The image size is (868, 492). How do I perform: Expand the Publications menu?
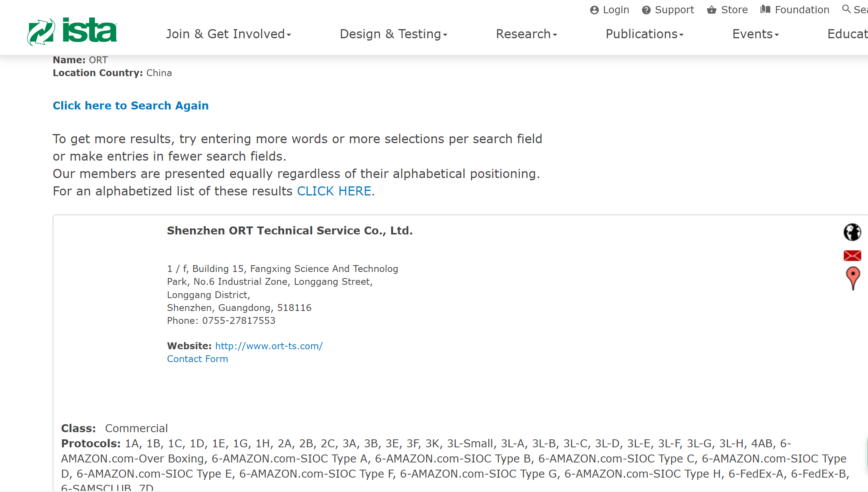pos(645,34)
